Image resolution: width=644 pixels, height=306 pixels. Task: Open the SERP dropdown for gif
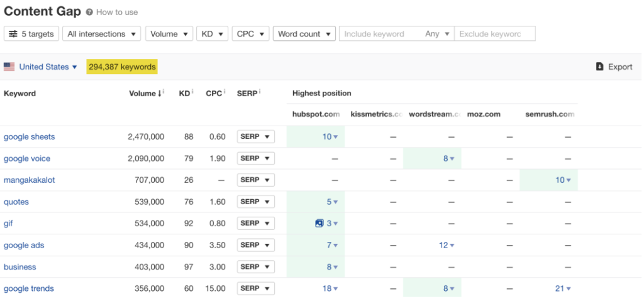click(255, 223)
